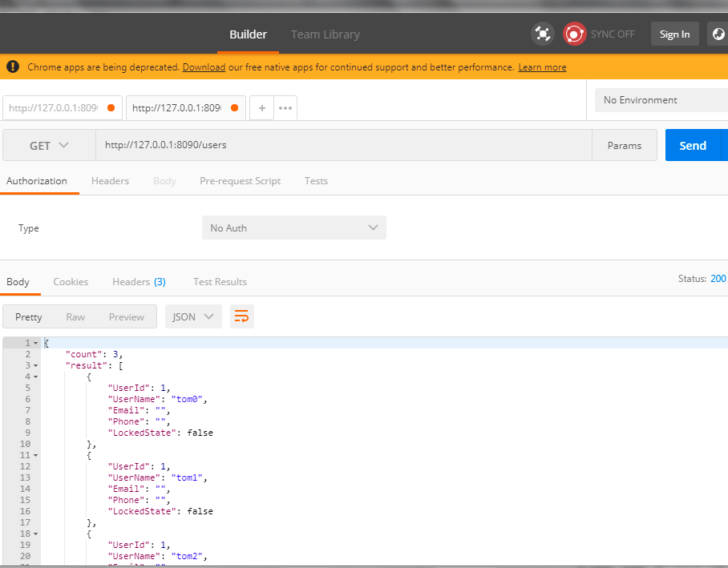The width and height of the screenshot is (728, 568).
Task: Click unsaved dot on second request tab
Action: click(x=234, y=107)
